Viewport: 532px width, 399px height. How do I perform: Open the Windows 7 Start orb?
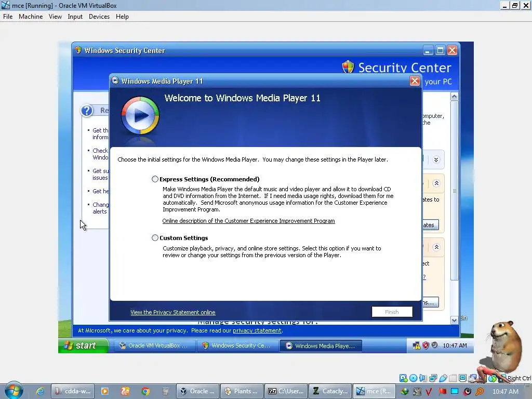[14, 390]
